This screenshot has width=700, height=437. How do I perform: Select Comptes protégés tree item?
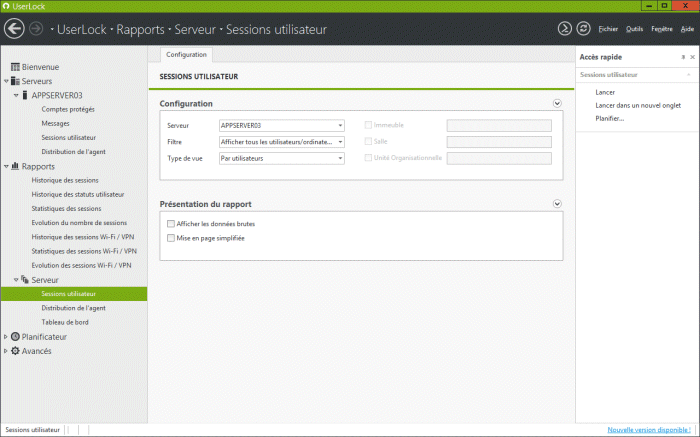tap(68, 109)
